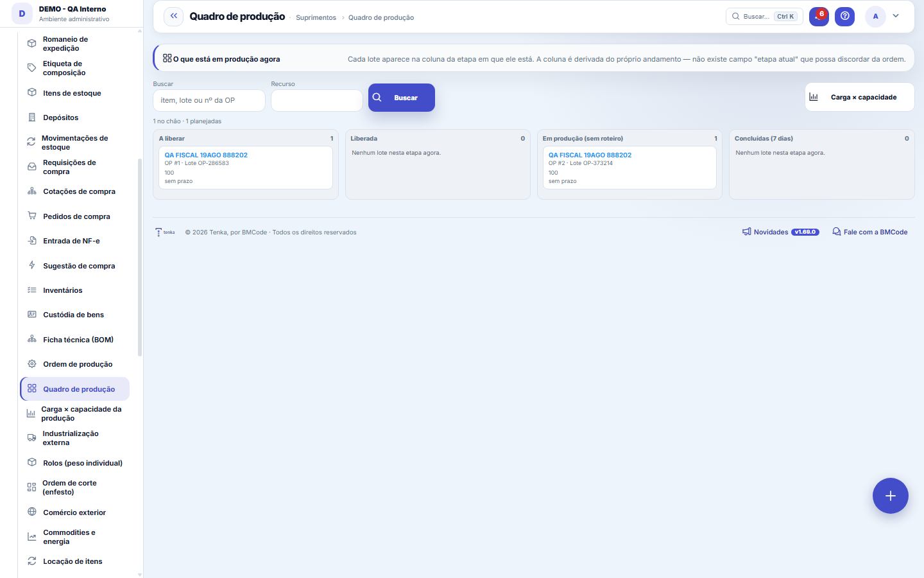Screen dimensions: 924x578
Task: Open Comércio exterior globe icon
Action: tap(31, 512)
